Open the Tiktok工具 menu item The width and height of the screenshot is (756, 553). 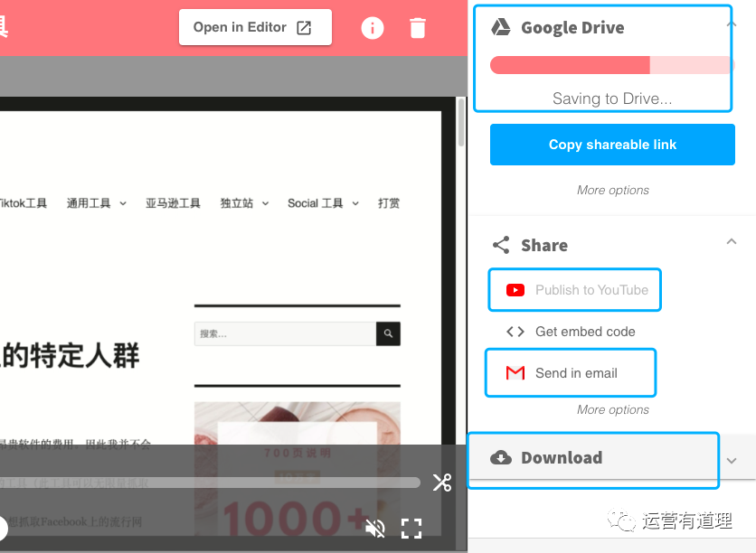[23, 203]
